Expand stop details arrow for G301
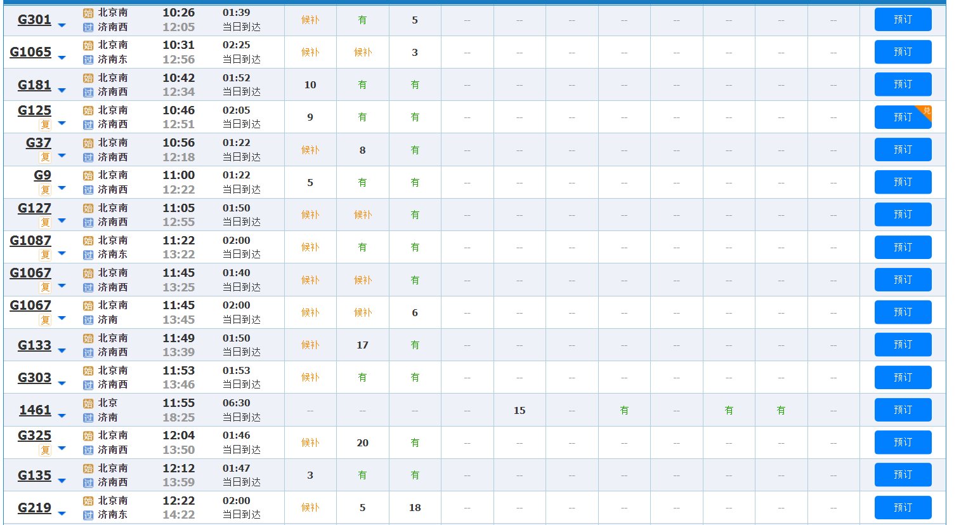 click(62, 25)
